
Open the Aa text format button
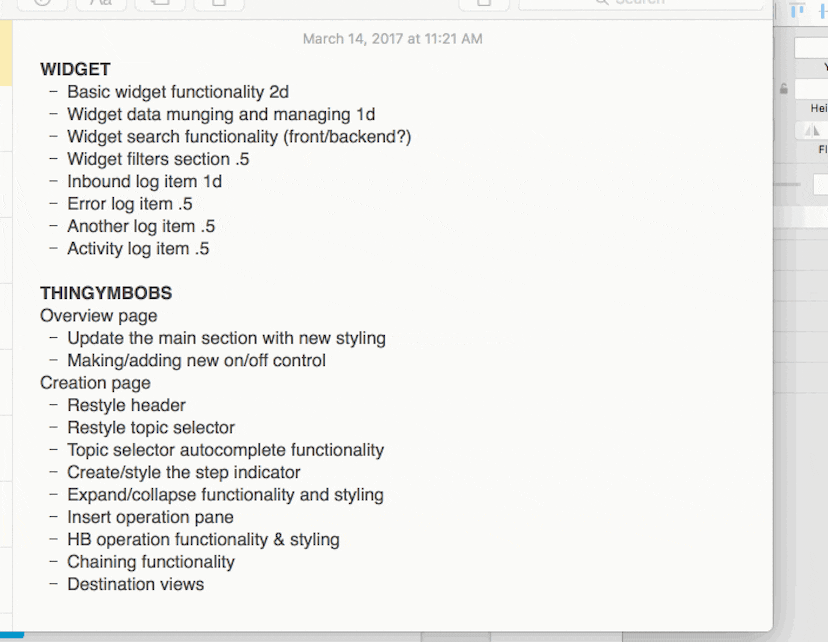(x=101, y=3)
